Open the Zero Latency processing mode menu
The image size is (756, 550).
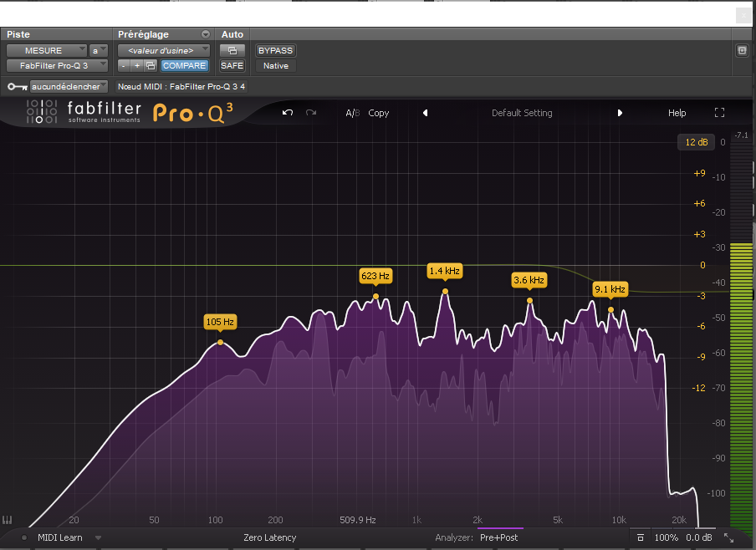pos(270,537)
